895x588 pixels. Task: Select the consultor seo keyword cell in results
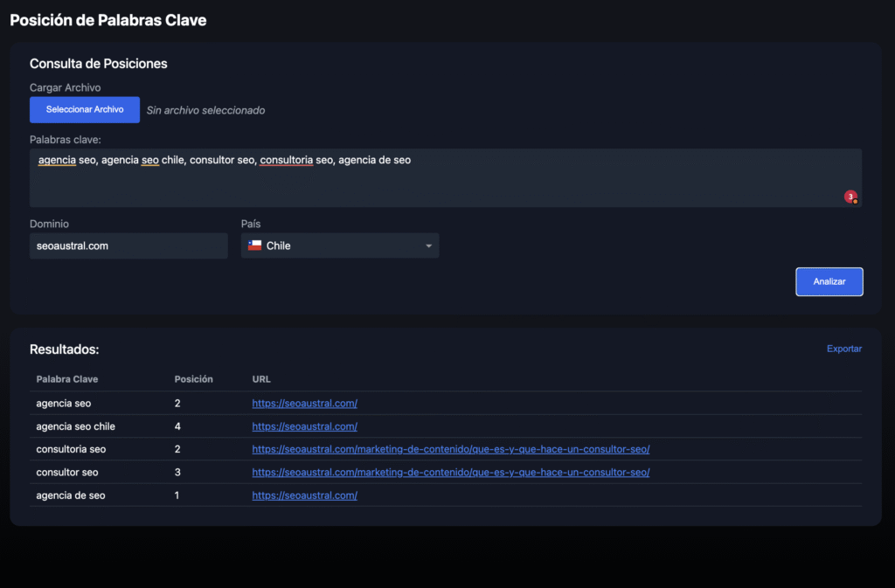pos(67,472)
